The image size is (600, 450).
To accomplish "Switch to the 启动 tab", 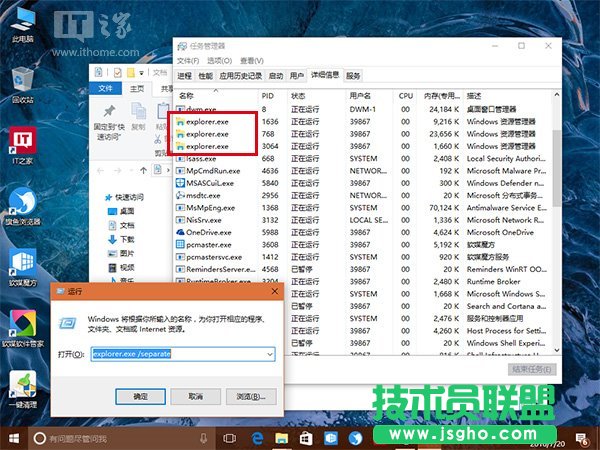I will 276,76.
